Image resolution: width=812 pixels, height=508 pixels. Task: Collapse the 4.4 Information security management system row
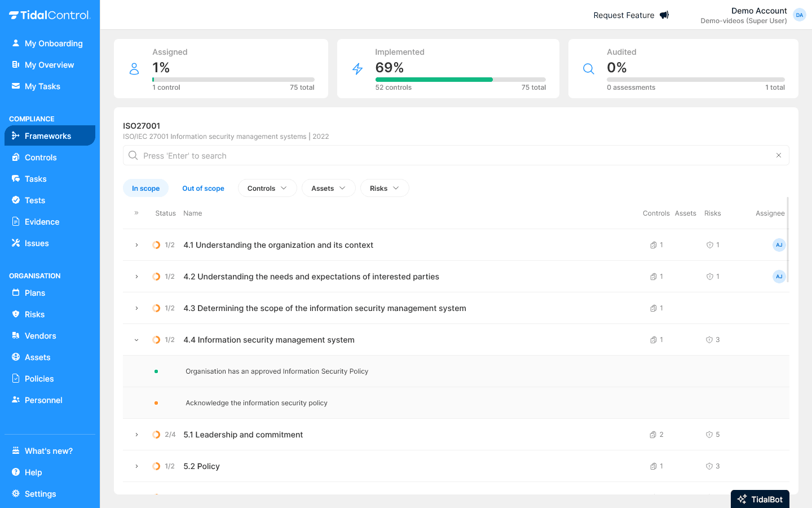[x=136, y=340]
